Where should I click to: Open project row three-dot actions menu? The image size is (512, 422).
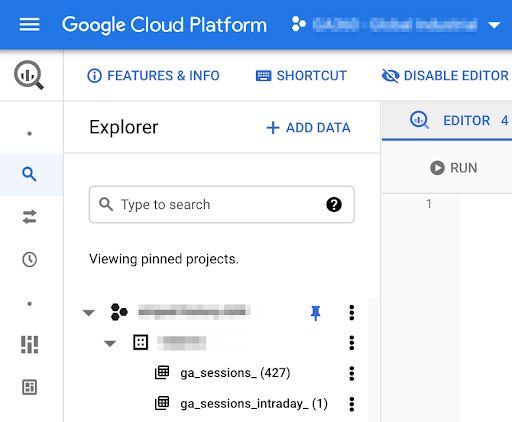point(351,313)
